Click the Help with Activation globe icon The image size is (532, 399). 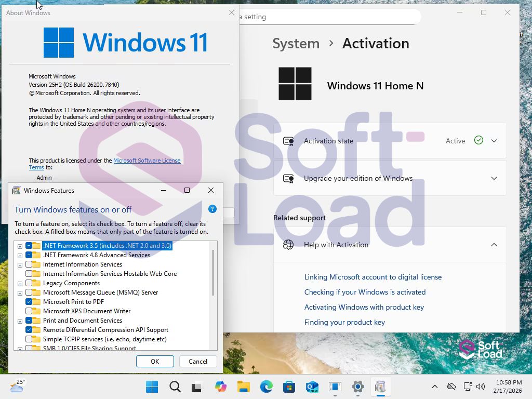click(288, 245)
